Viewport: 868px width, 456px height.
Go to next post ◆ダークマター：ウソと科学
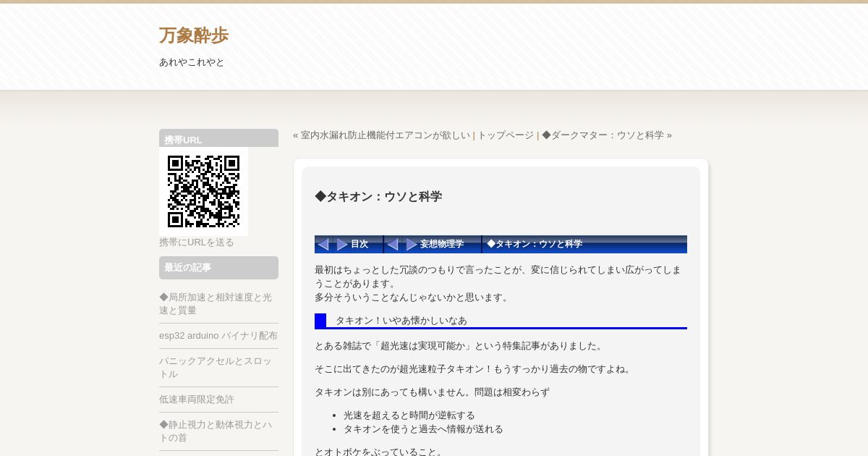point(603,135)
